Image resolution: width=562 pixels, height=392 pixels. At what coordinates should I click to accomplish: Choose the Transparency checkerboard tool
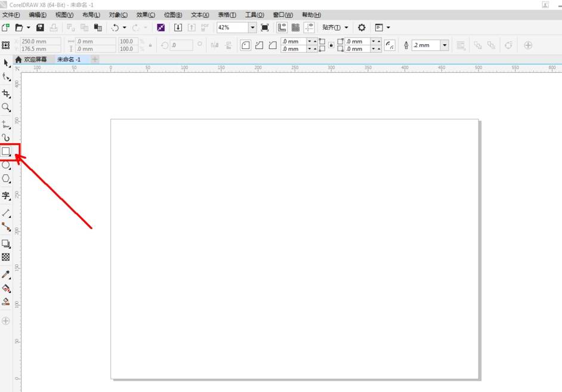click(7, 257)
